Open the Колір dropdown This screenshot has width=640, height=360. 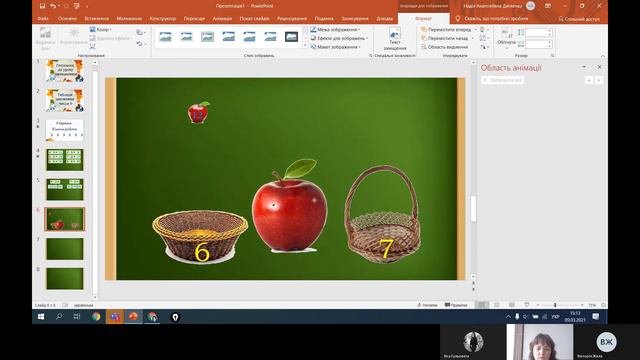tap(101, 30)
